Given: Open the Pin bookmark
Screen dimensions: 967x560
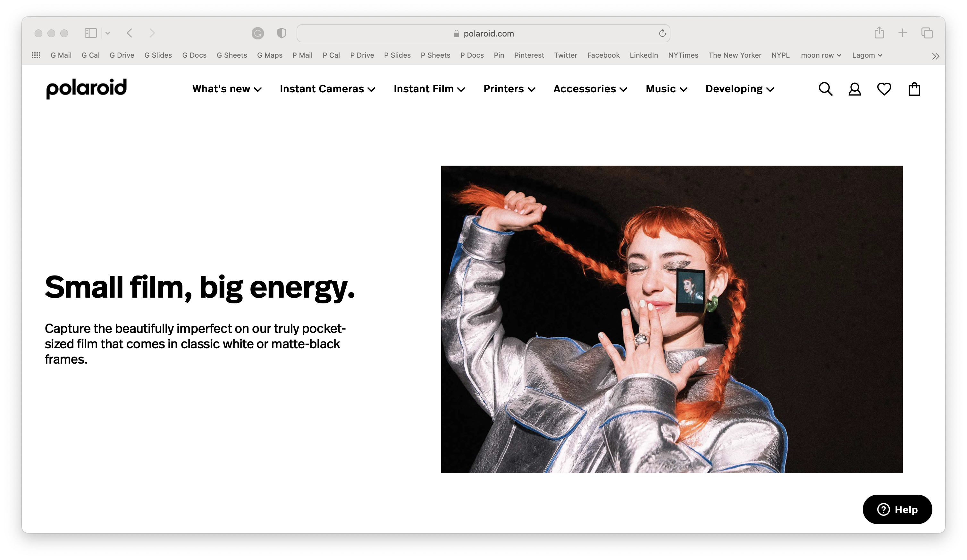Looking at the screenshot, I should click(499, 55).
